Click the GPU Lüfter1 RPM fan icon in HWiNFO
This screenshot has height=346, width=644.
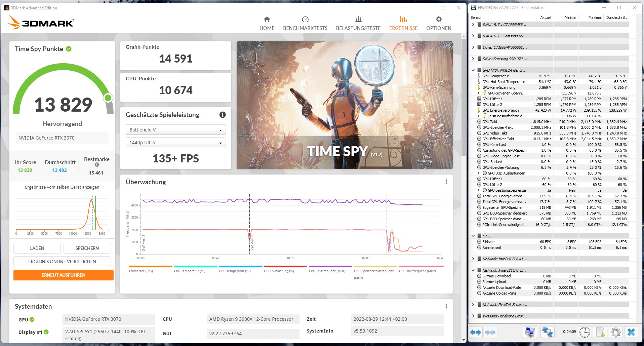(x=479, y=99)
